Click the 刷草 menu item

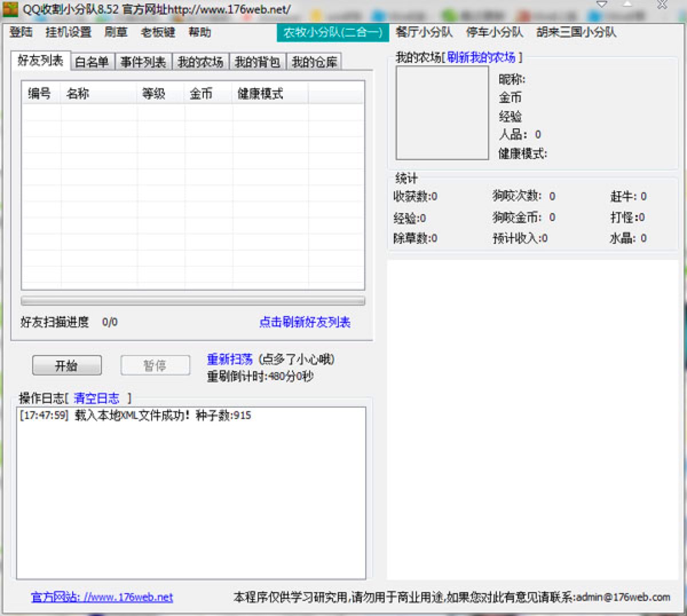tap(116, 33)
